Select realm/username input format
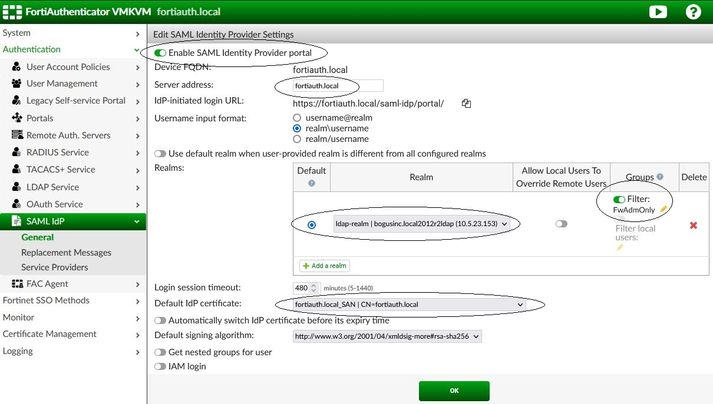The width and height of the screenshot is (713, 404). click(x=297, y=139)
